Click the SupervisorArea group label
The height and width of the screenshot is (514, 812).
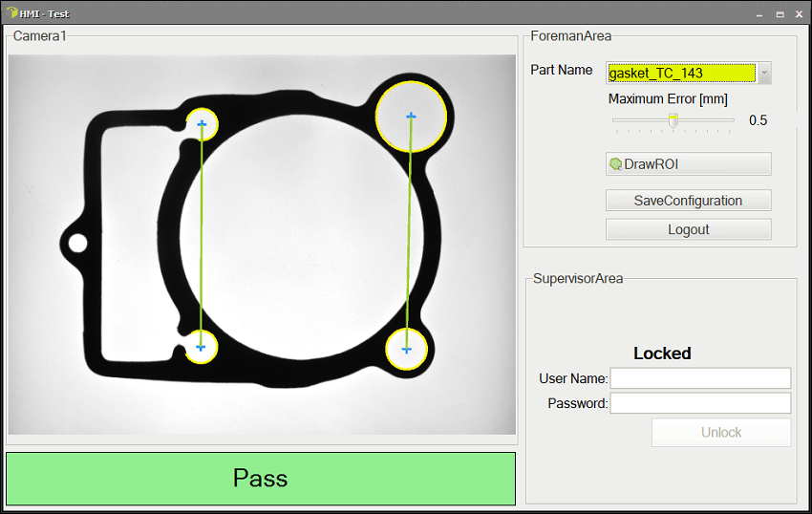point(578,278)
